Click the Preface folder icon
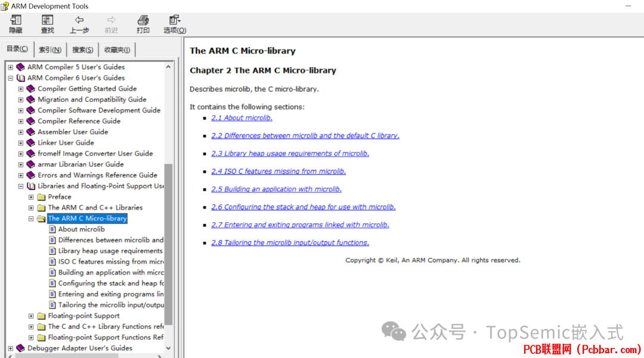This screenshot has width=644, height=358. 41,197
